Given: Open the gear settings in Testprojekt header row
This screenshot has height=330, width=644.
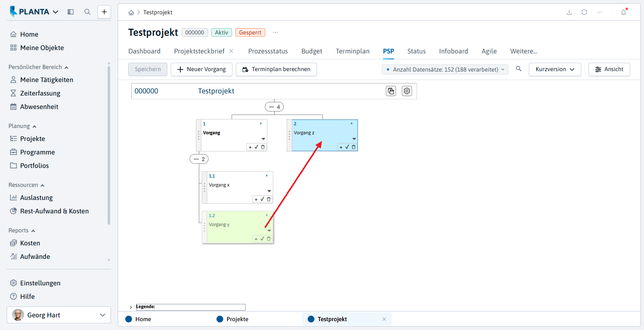Looking at the screenshot, I should tap(406, 91).
